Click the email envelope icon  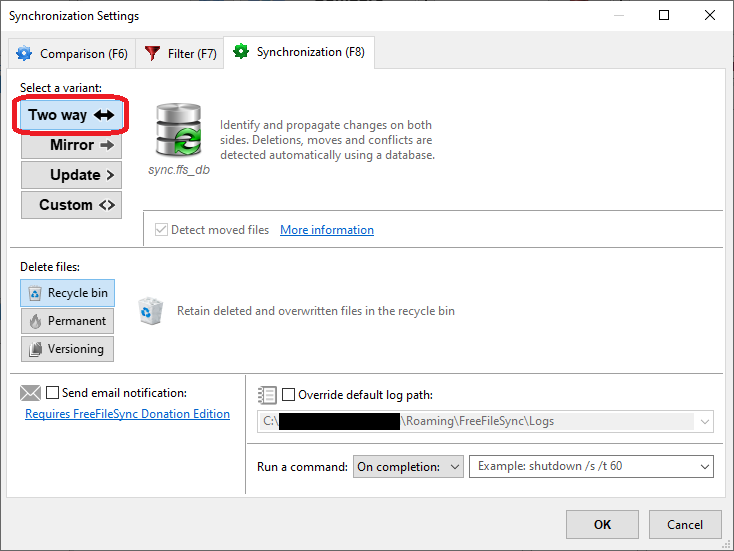(31, 393)
